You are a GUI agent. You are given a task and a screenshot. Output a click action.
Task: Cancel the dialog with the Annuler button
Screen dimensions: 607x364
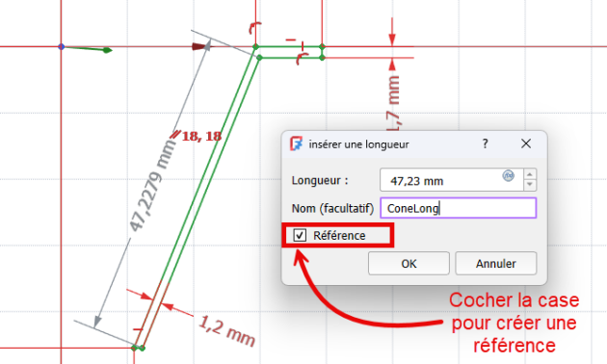(x=496, y=264)
